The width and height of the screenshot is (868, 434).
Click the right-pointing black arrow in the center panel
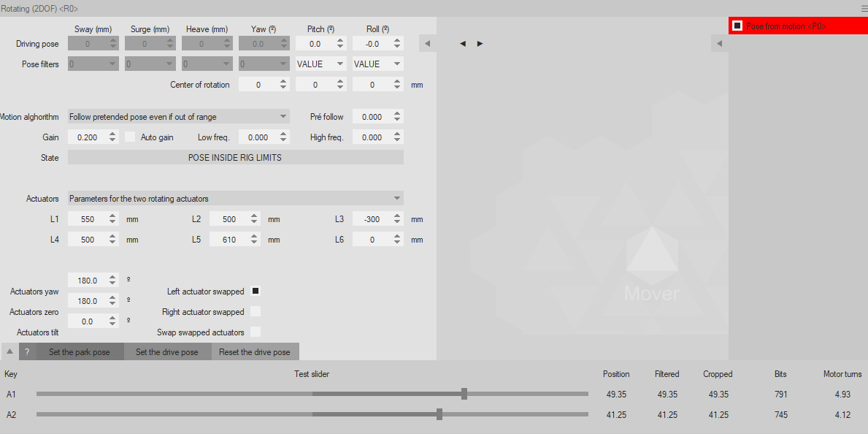480,44
